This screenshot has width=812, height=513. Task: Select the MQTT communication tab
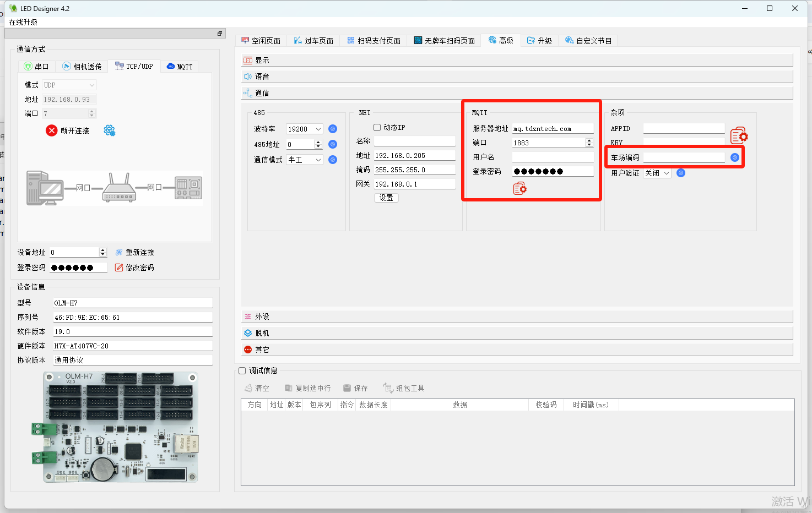tap(180, 67)
